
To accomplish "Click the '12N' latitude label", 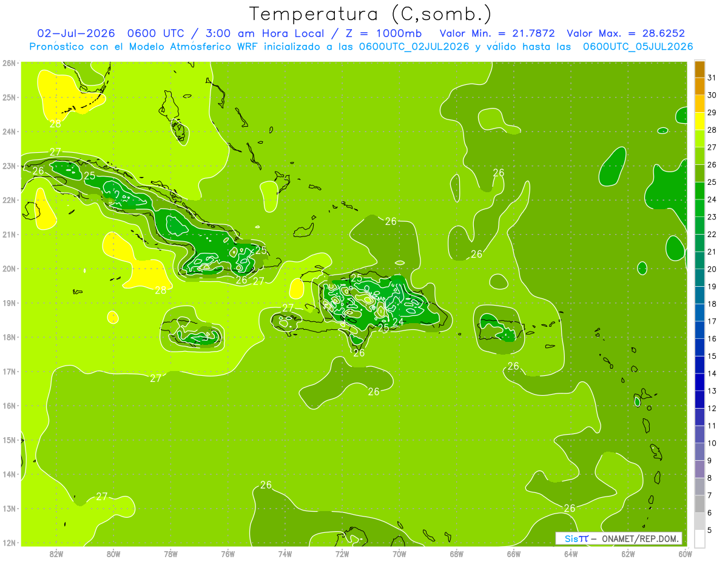I will 9,543.
